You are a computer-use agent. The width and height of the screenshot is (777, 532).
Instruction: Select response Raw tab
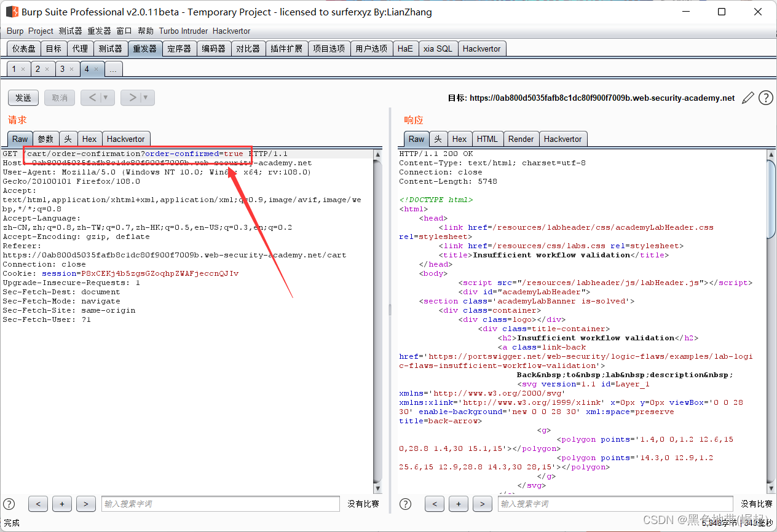pyautogui.click(x=416, y=139)
